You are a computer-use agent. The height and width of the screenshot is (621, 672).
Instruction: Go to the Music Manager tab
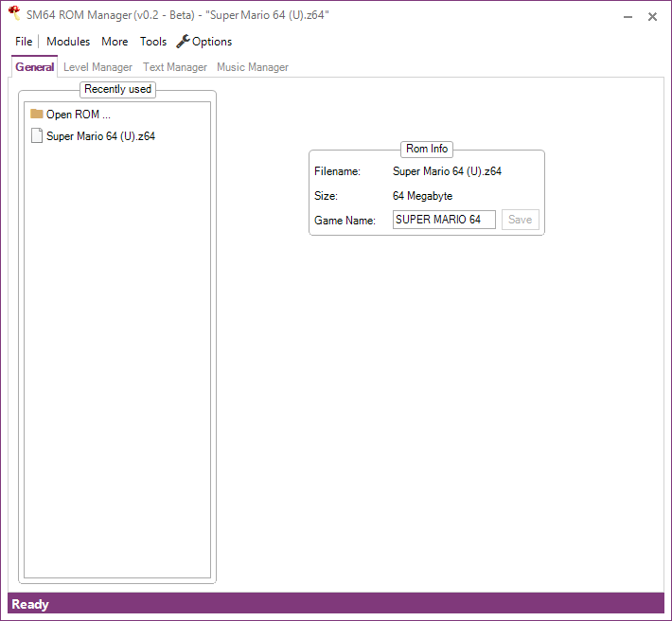[253, 67]
